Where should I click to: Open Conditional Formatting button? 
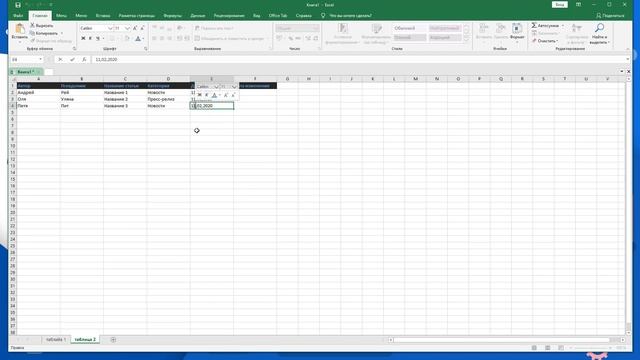343,33
